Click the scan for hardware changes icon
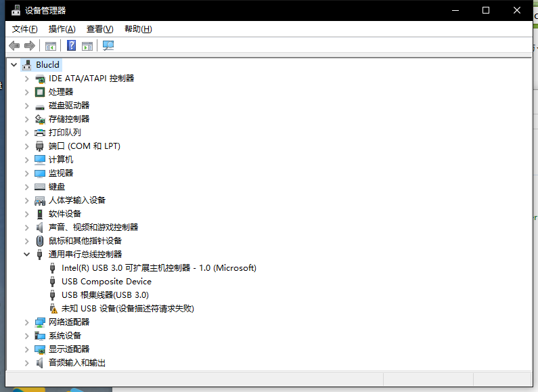Viewport: 538px width, 392px height. click(x=108, y=45)
